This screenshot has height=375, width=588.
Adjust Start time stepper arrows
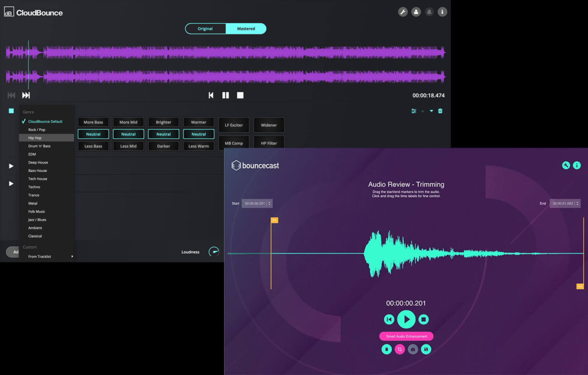click(270, 203)
